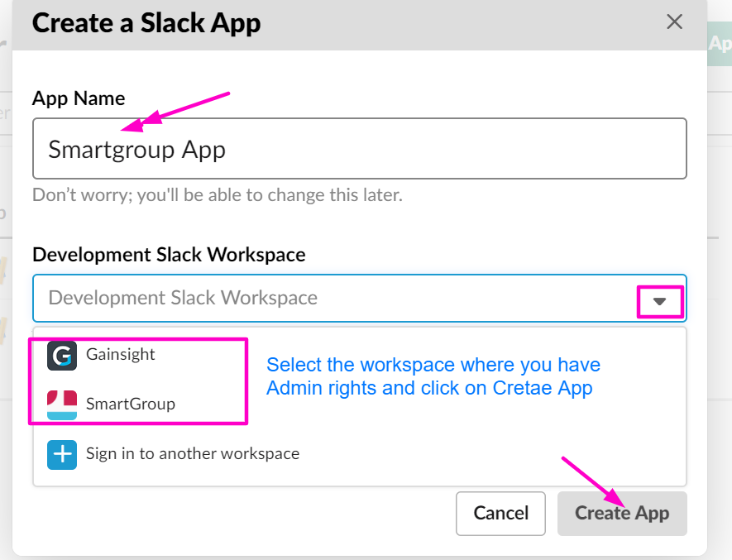This screenshot has height=560, width=732.
Task: Choose Gainsight from the workspace options
Action: click(x=120, y=355)
